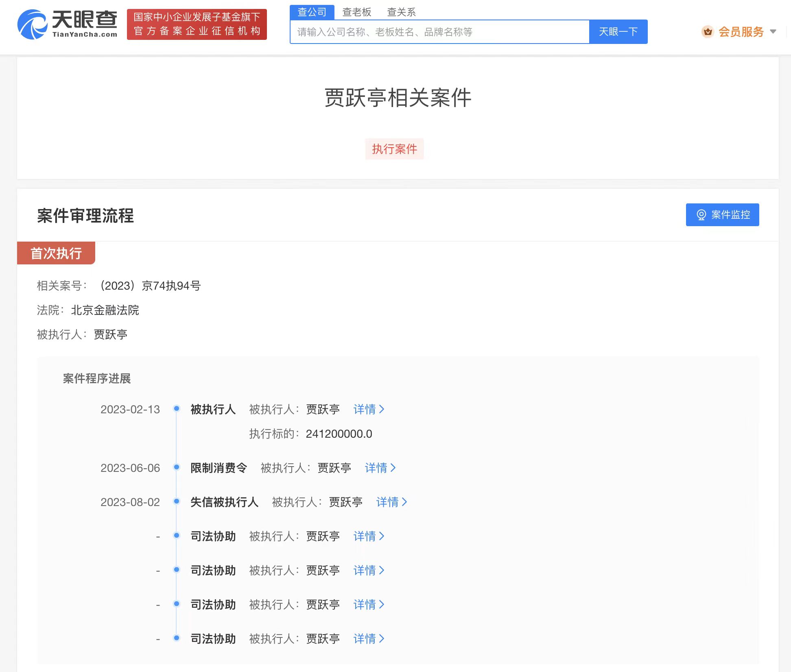Switch to the 查老板 tab
Screen dimensions: 791x672
pyautogui.click(x=356, y=12)
